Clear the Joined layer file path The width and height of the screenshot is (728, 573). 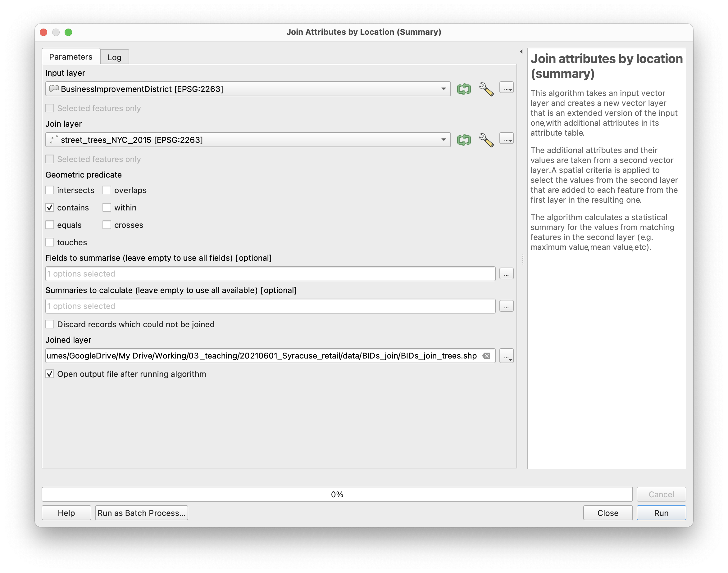[486, 356]
